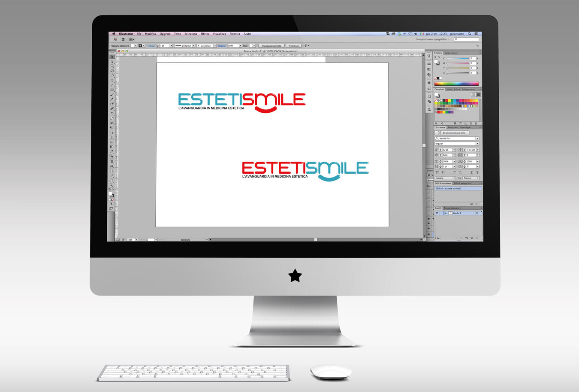Select the Rotate tool
579x392 pixels.
click(112, 113)
